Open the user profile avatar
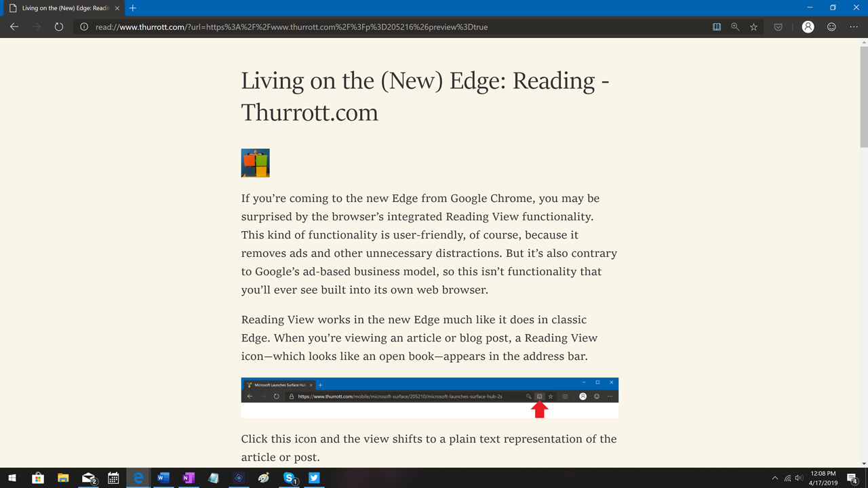 coord(808,27)
